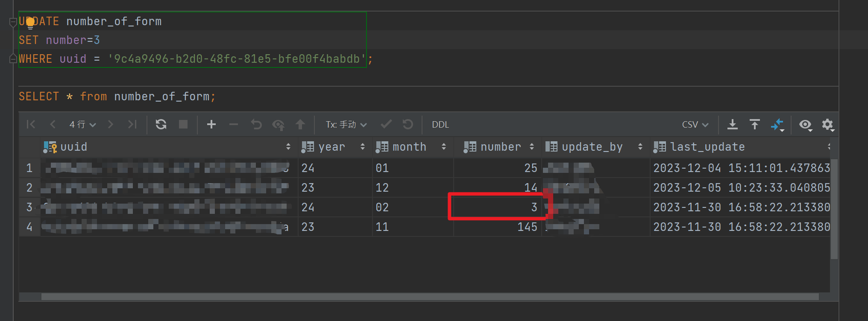Viewport: 868px width, 321px height.
Task: Navigate to the first page of results
Action: [31, 124]
